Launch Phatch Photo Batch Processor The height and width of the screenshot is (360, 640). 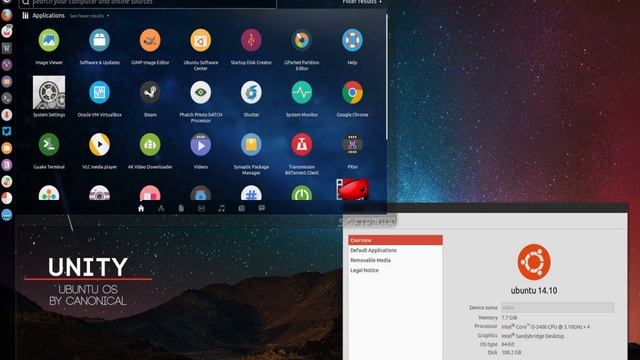[200, 93]
